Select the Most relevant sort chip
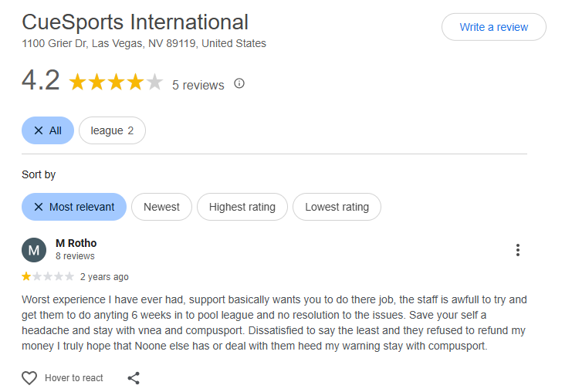This screenshot has width=572, height=392. click(74, 207)
